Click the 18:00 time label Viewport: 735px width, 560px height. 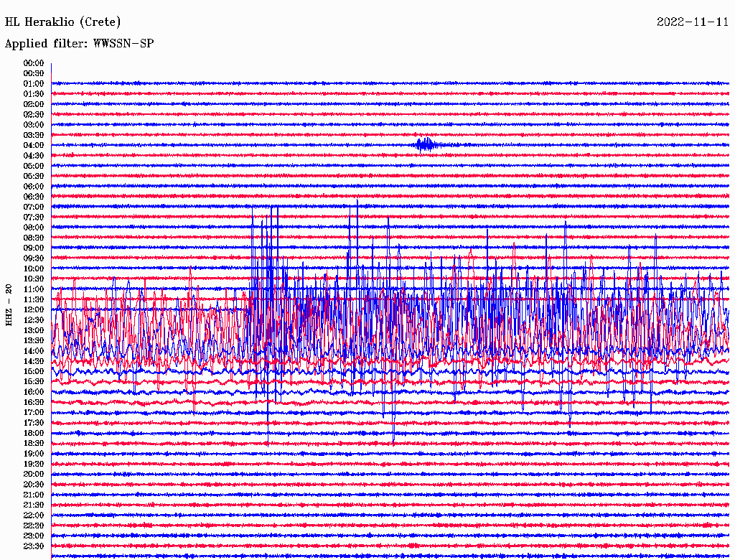[34, 434]
